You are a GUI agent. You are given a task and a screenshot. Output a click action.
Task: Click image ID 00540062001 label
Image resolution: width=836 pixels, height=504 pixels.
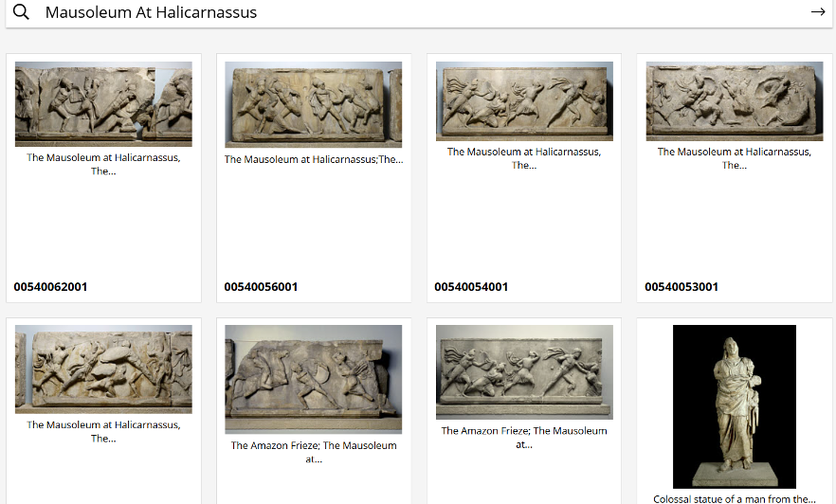click(50, 287)
